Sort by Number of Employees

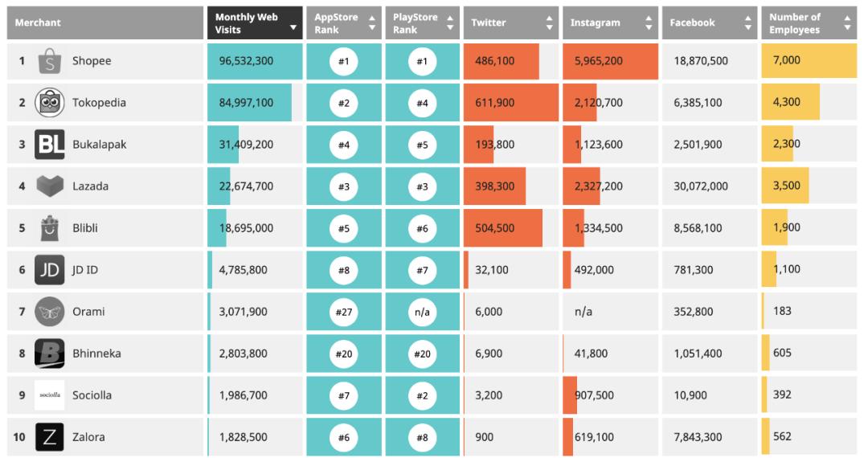[x=809, y=22]
